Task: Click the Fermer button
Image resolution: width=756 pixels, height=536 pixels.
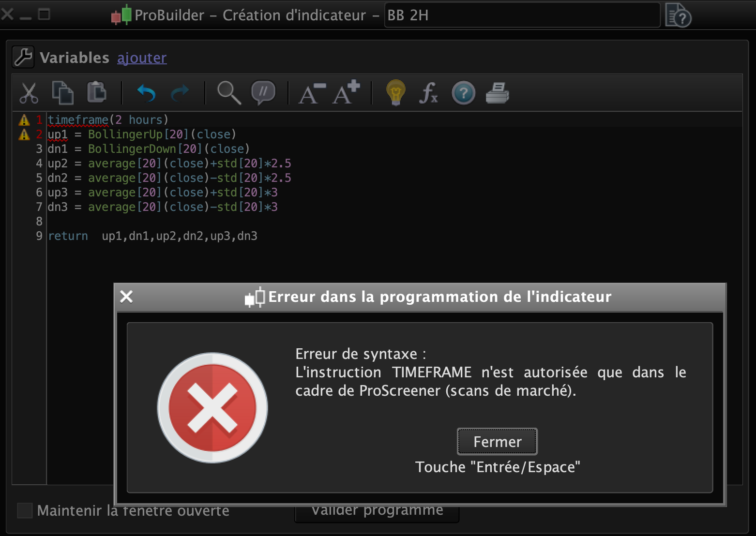Action: [497, 442]
